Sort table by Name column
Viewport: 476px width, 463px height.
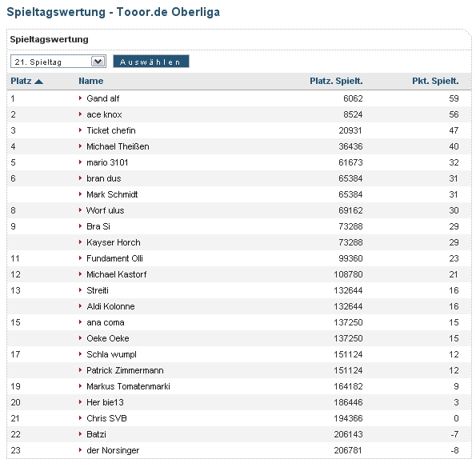point(90,81)
